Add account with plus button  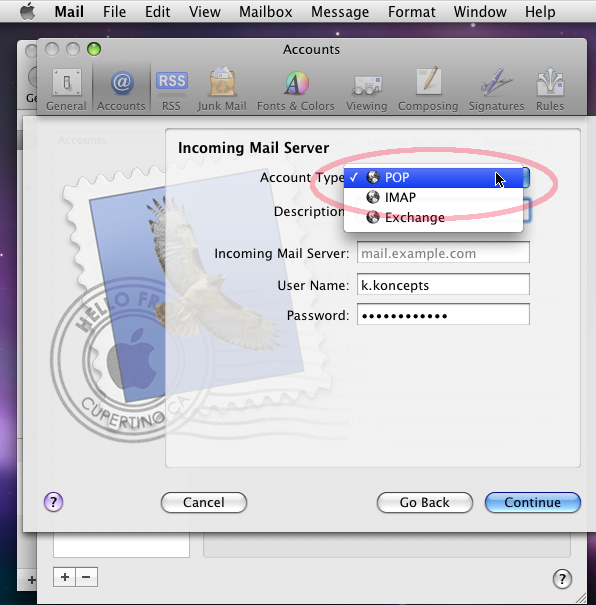click(x=65, y=577)
